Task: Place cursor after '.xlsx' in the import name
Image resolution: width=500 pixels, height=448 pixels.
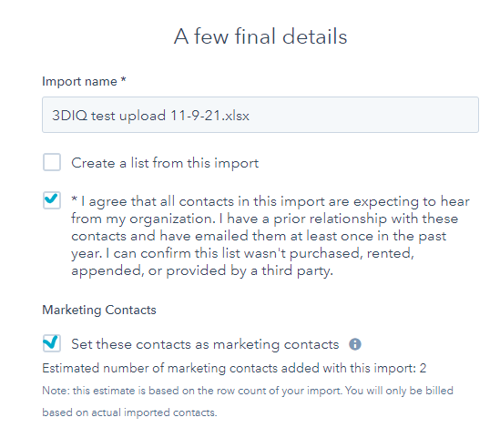Action: 250,116
